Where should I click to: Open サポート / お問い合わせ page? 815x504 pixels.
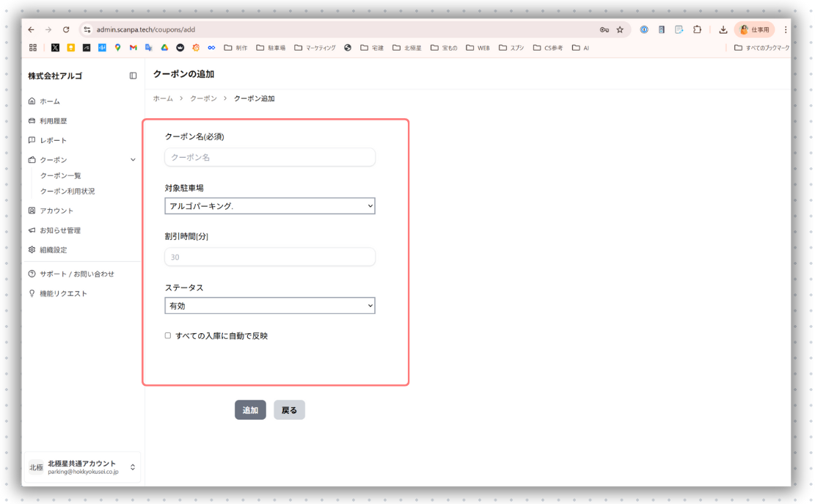tap(76, 274)
